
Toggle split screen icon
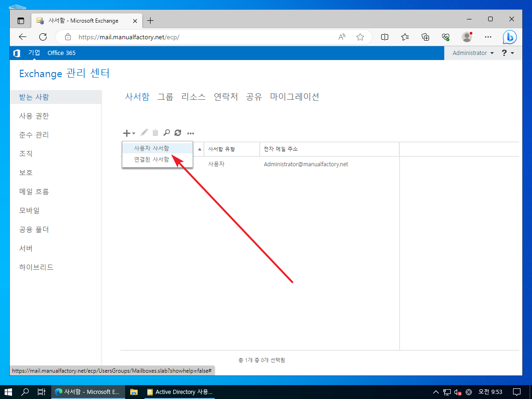click(x=385, y=37)
